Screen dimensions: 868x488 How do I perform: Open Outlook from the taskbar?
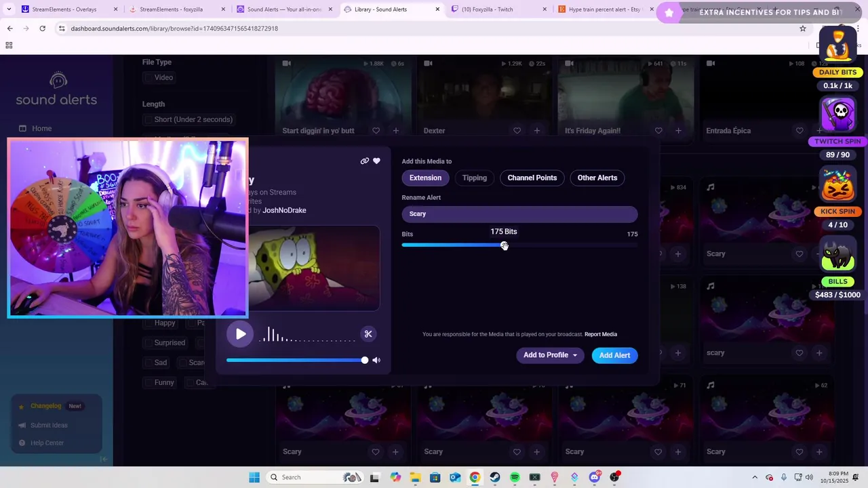click(455, 477)
